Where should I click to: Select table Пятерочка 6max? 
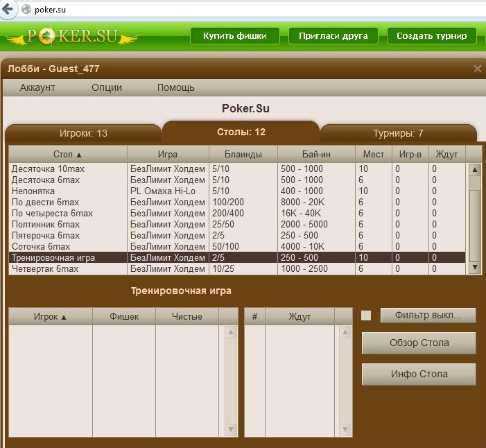[x=237, y=235]
